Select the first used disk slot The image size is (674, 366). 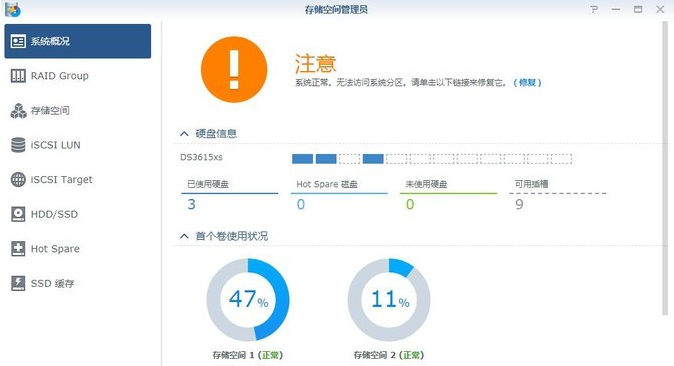pyautogui.click(x=303, y=159)
